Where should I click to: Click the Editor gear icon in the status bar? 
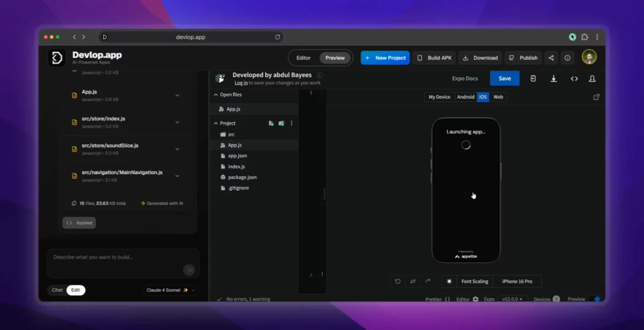coord(476,299)
